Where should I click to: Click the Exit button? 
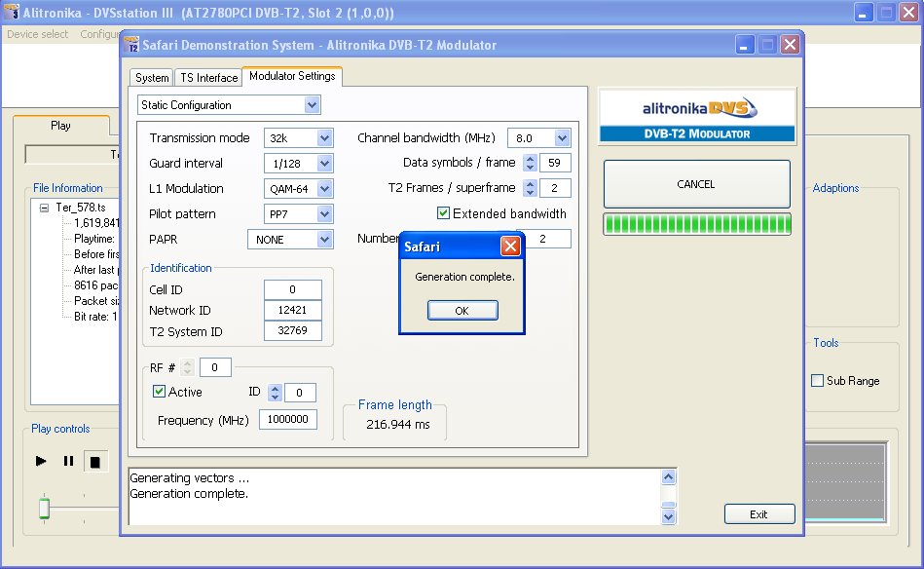click(759, 514)
